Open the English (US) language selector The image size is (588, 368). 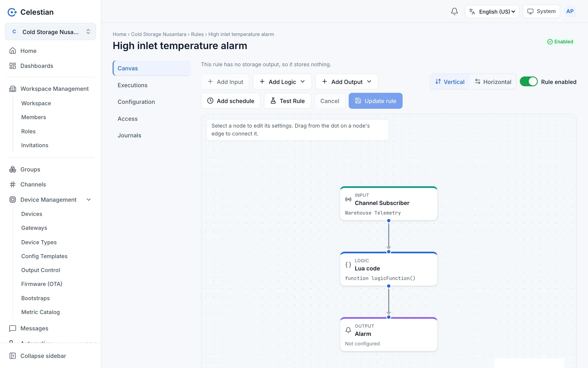click(x=492, y=11)
